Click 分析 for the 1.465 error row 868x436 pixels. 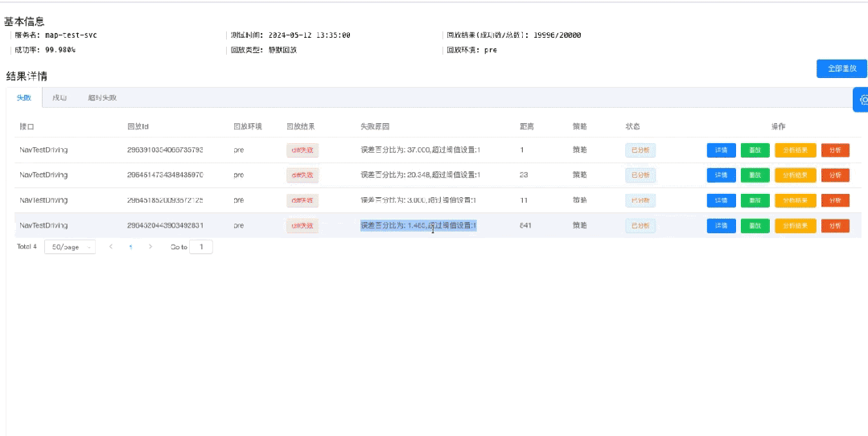(835, 226)
